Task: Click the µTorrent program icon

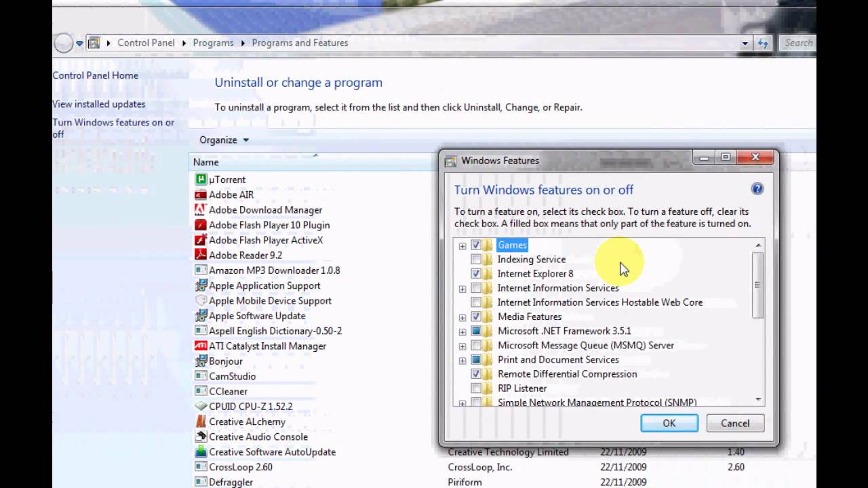Action: pos(201,180)
